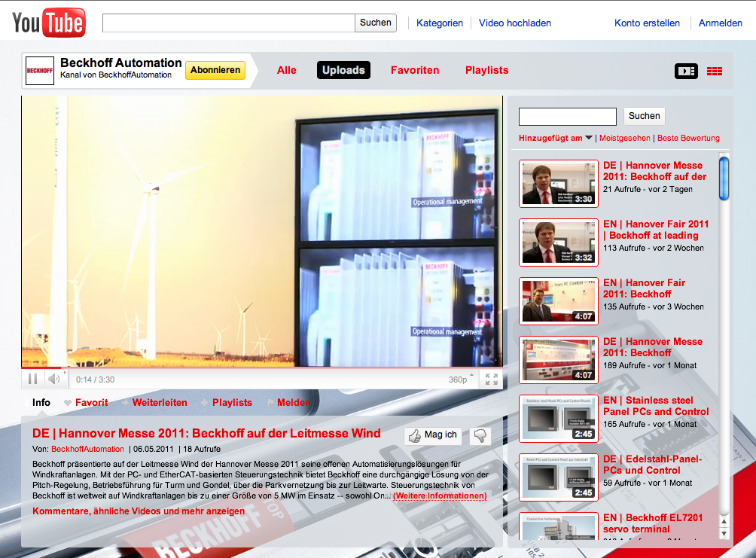Open title DE | Edelstahl-Panel-PCs und Control
This screenshot has height=558, width=756.
click(652, 465)
